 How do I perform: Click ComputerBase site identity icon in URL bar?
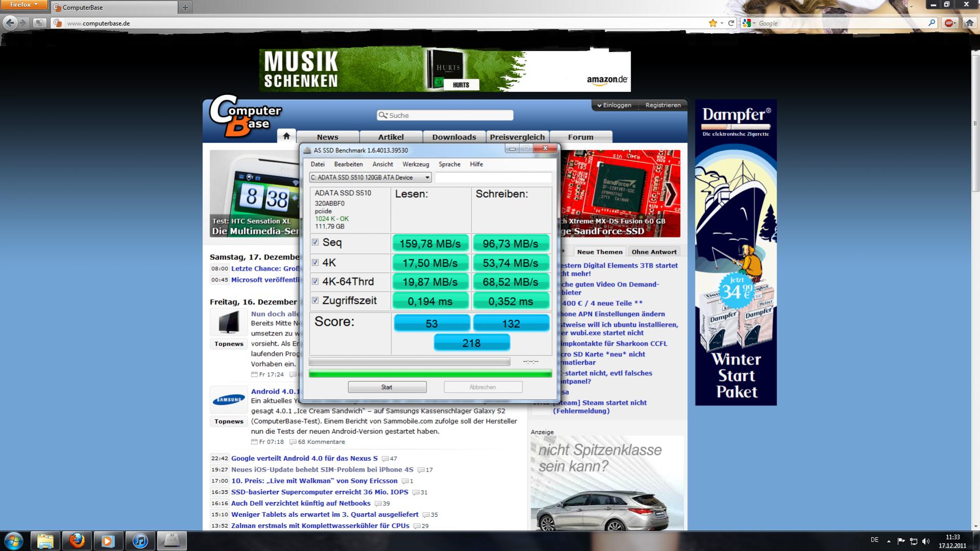click(x=58, y=23)
